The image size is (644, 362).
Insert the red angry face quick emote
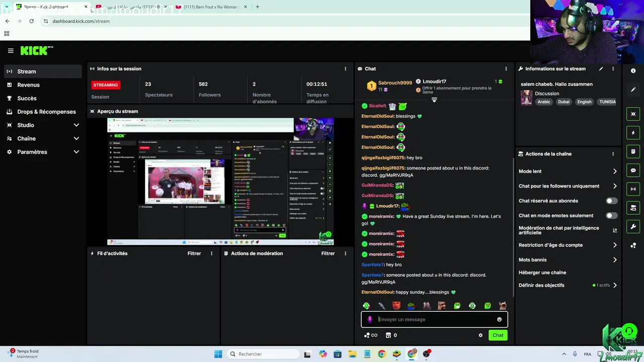pos(396,305)
